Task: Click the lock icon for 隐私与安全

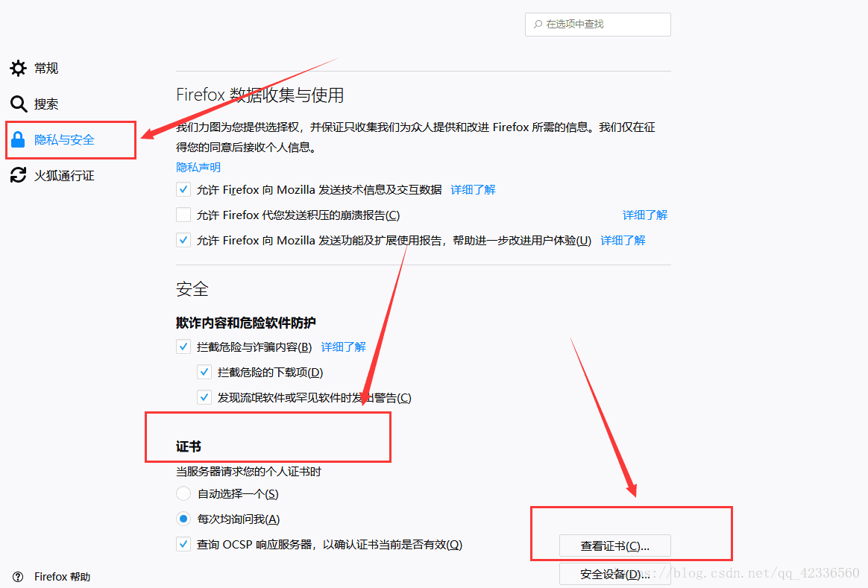Action: [18, 139]
